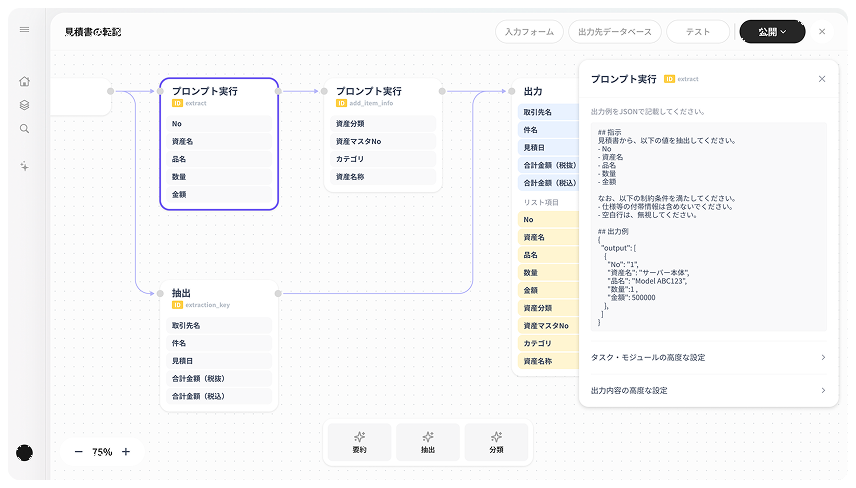Open the 公開 dropdown button

[772, 32]
